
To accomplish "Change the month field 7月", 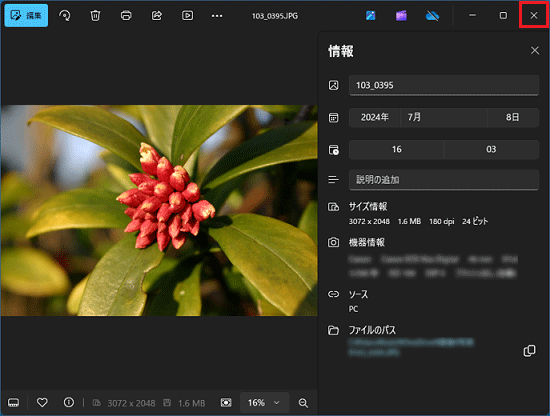I will [x=444, y=117].
